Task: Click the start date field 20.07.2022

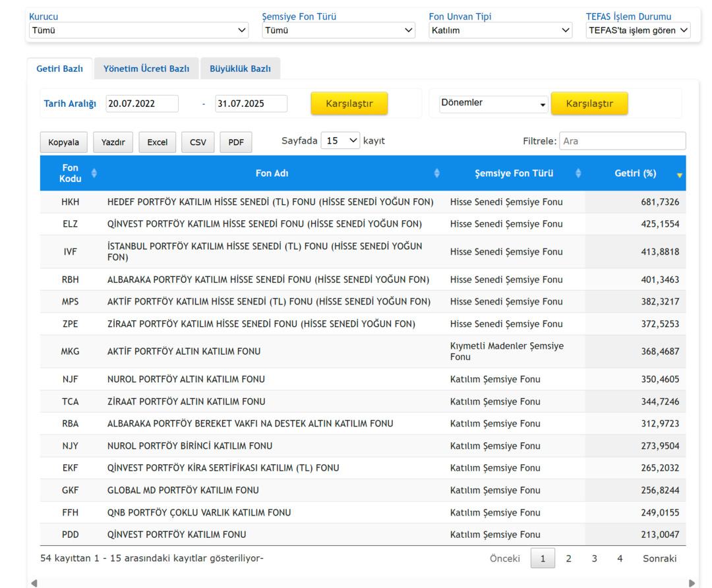Action: point(142,103)
